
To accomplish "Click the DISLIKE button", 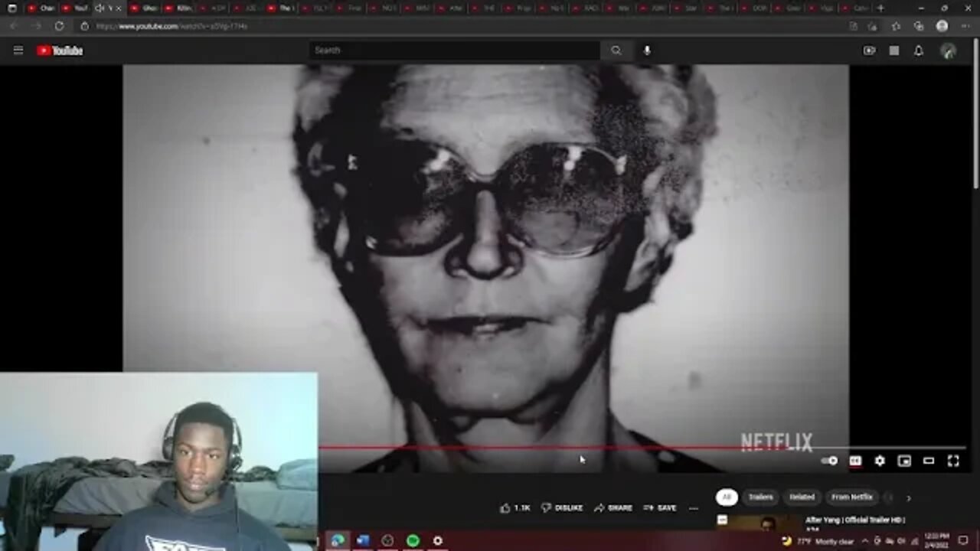I will pos(562,507).
